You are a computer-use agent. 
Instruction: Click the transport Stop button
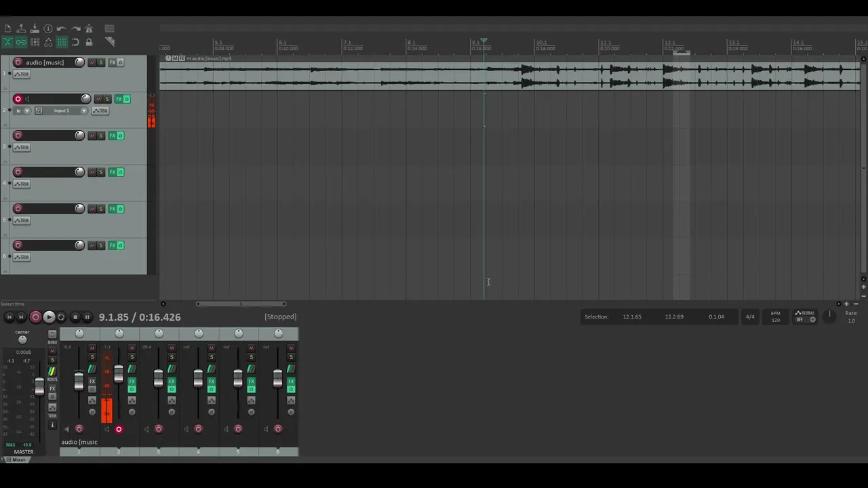click(75, 317)
